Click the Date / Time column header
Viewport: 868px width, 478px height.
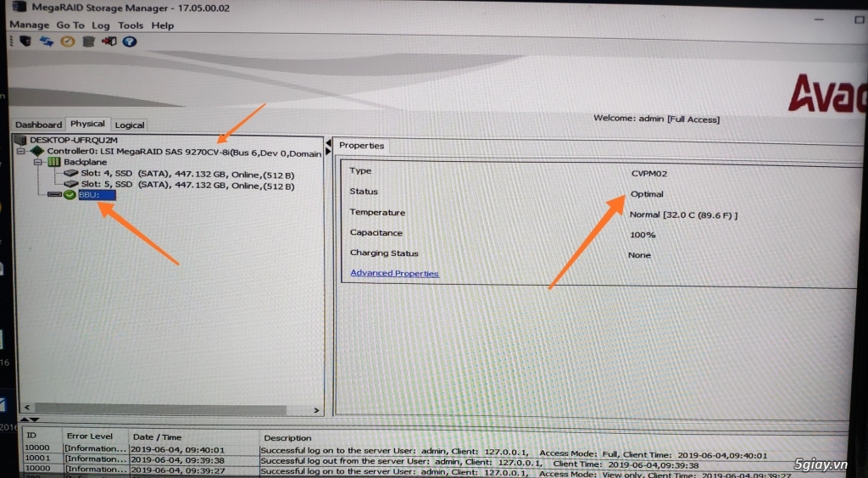pos(156,437)
